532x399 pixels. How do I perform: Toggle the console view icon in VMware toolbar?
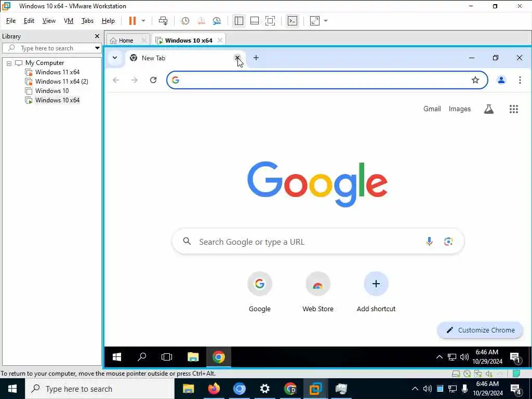point(292,21)
